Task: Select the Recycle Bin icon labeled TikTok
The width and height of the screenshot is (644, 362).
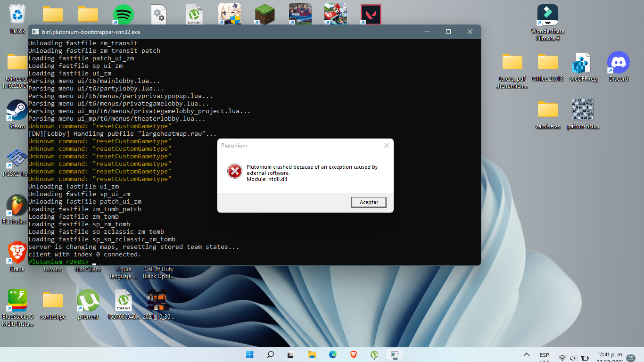Action: (x=17, y=18)
